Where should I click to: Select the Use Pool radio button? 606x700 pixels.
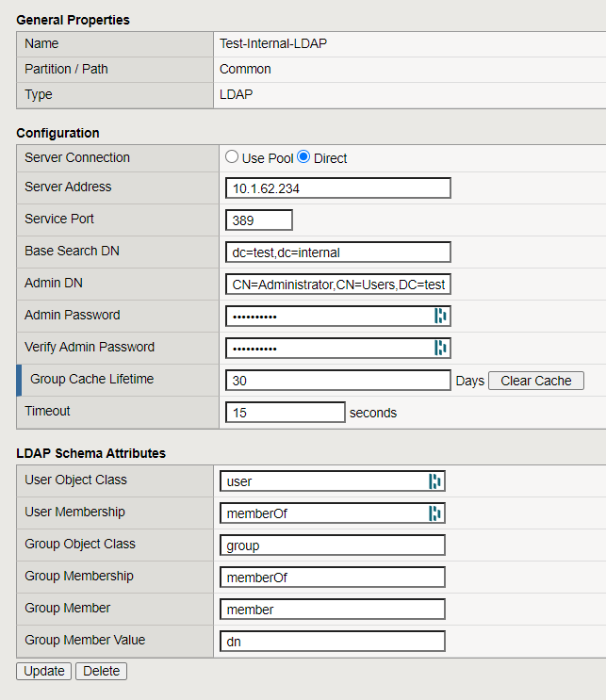pos(232,157)
